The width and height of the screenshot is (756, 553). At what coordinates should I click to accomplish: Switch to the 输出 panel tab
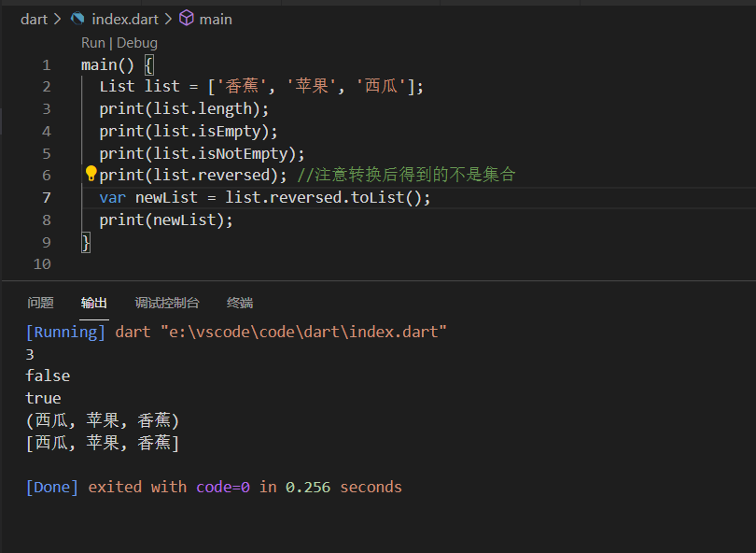[94, 303]
